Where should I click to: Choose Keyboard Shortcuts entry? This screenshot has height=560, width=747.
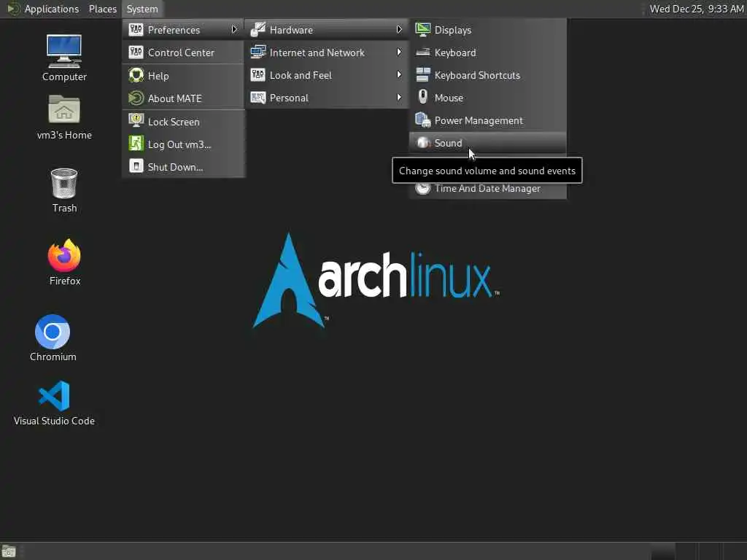488,75
